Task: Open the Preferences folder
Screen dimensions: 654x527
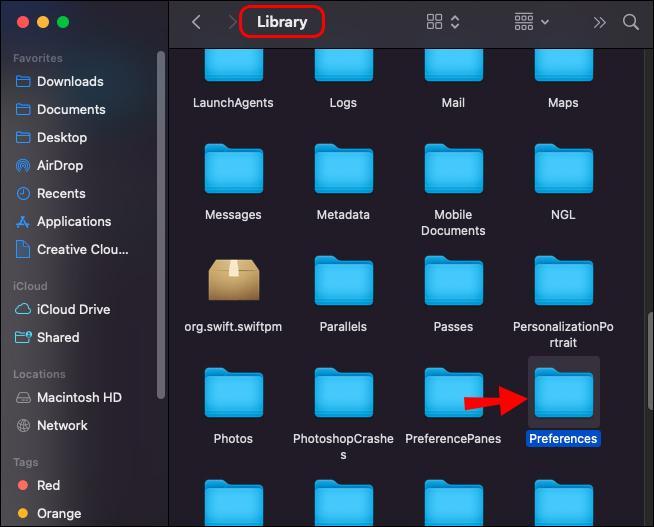Action: [563, 395]
